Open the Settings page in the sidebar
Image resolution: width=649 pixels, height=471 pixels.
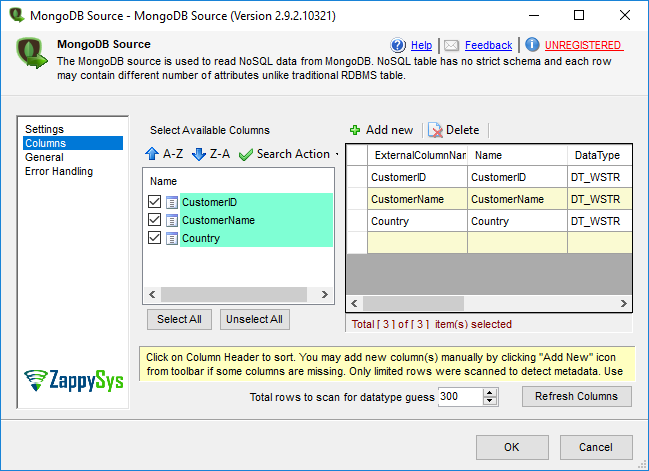(44, 129)
